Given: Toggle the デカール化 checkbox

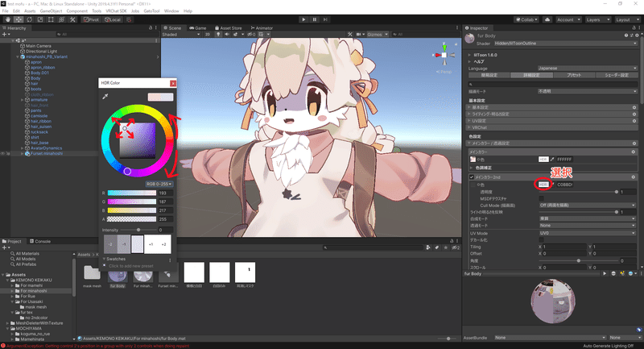Looking at the screenshot, I should tap(541, 239).
